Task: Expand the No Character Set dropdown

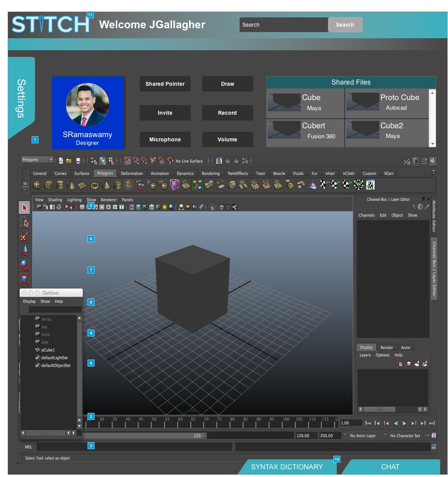Action: pos(405,436)
